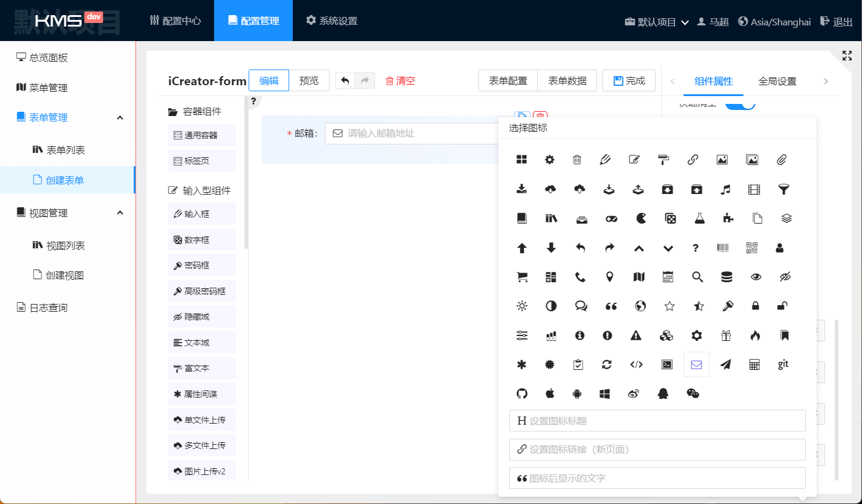
Task: Select the shopping cart icon
Action: click(521, 277)
